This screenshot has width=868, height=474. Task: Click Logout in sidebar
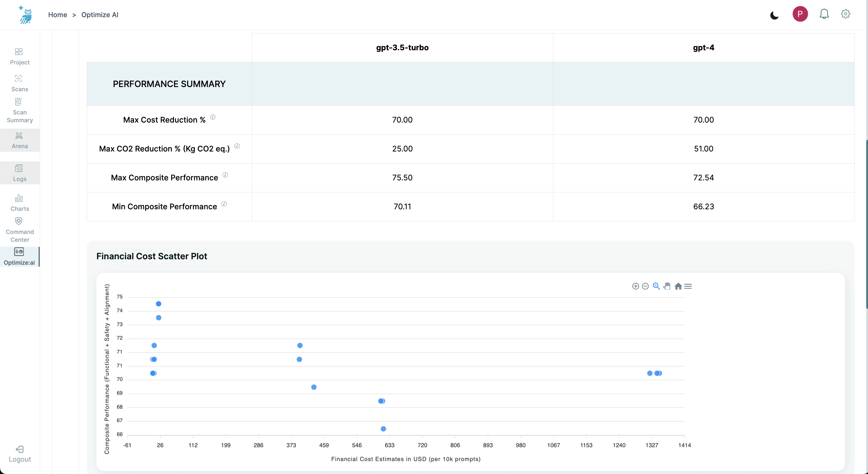20,454
